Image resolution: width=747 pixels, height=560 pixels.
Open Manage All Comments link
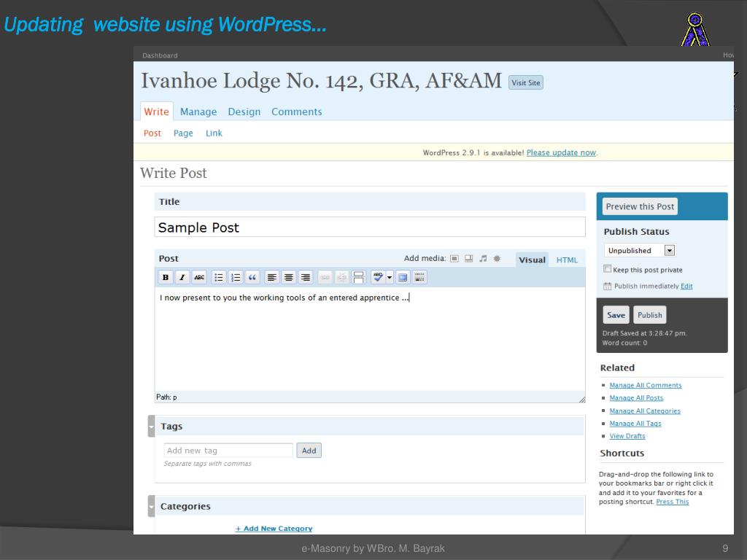[646, 385]
